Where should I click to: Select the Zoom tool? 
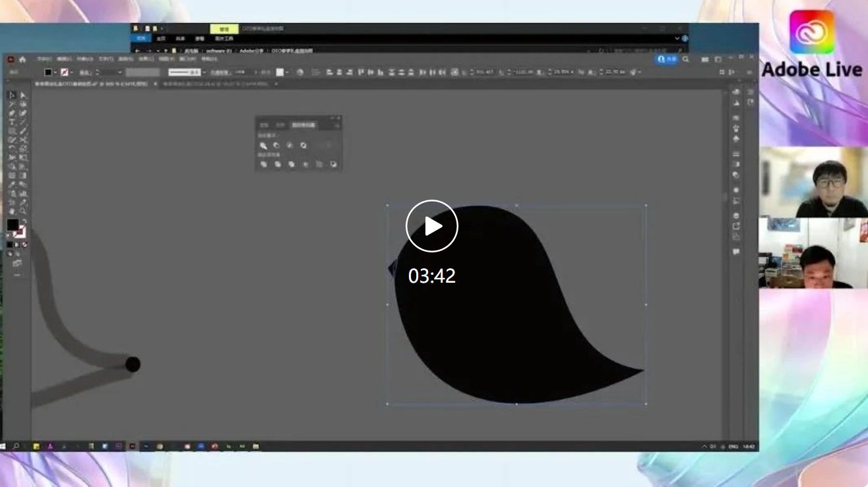24,211
